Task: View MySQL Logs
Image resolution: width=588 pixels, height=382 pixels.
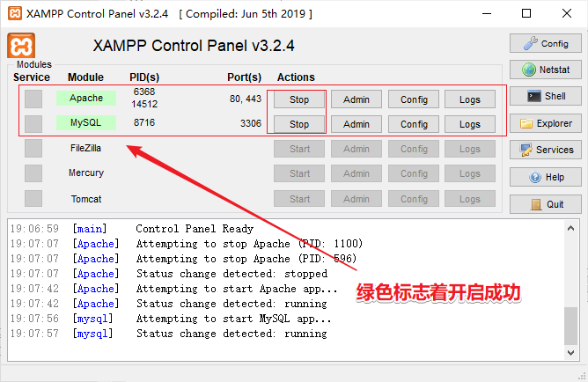Action: coord(470,124)
